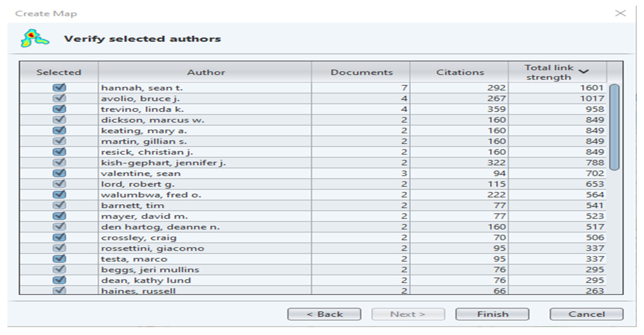644x335 pixels.
Task: Uncheck the valentine, sean row checkbox
Action: 59,173
